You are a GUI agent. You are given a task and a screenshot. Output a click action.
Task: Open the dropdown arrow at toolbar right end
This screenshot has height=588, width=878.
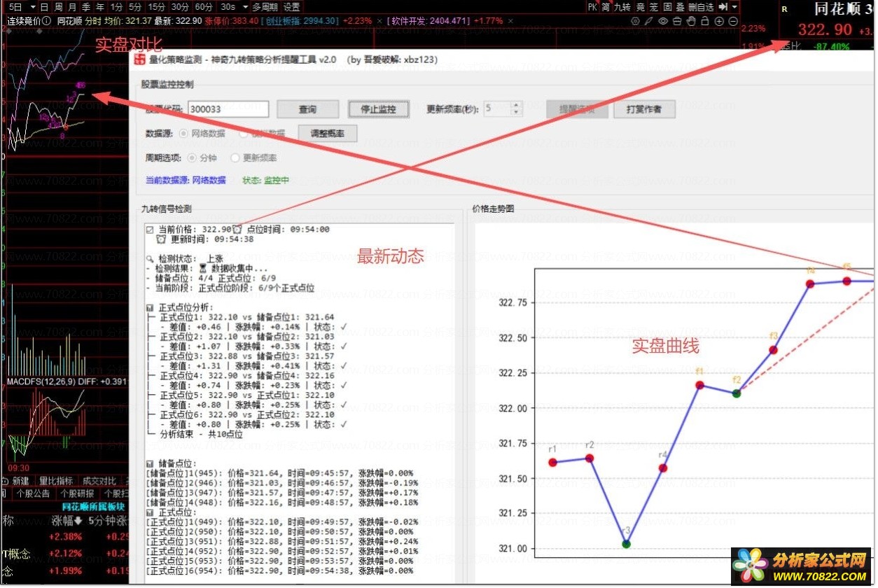(x=734, y=7)
